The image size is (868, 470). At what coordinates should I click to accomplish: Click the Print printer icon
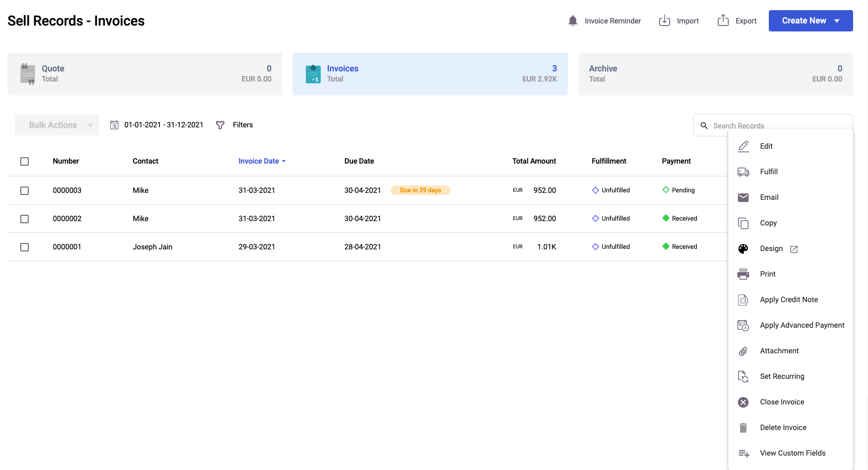tap(743, 274)
